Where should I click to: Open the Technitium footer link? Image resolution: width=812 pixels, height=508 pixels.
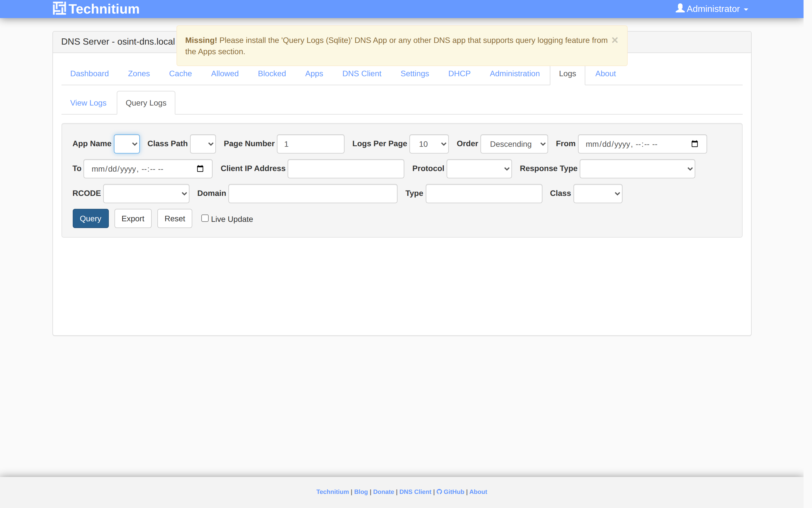[332, 492]
